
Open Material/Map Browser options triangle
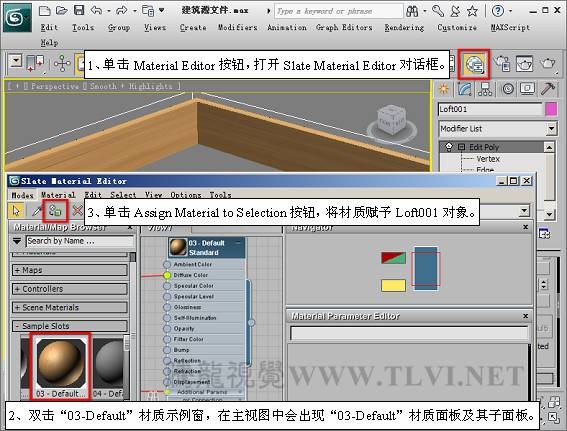(x=17, y=241)
